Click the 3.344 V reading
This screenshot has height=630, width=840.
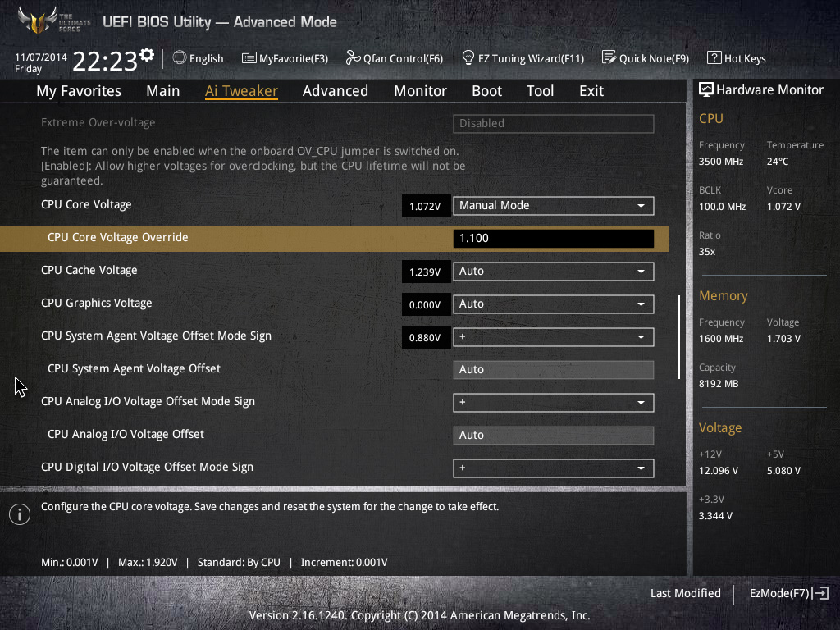715,516
